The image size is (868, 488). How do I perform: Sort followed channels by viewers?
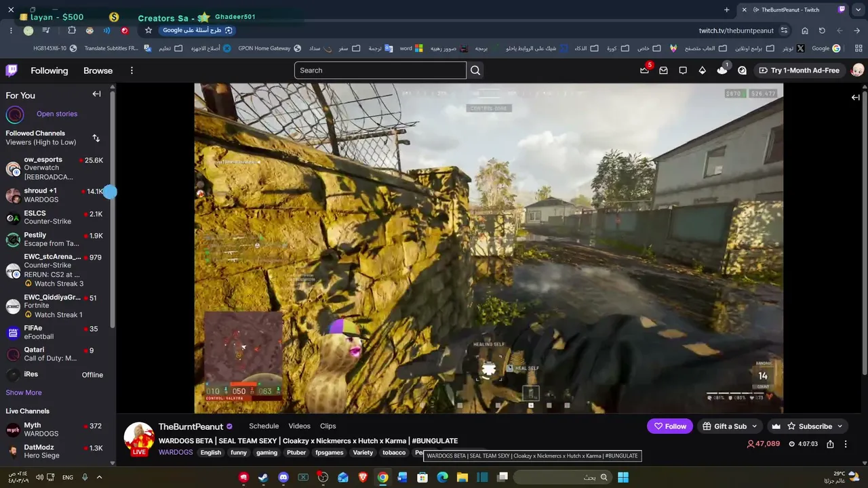pyautogui.click(x=96, y=138)
